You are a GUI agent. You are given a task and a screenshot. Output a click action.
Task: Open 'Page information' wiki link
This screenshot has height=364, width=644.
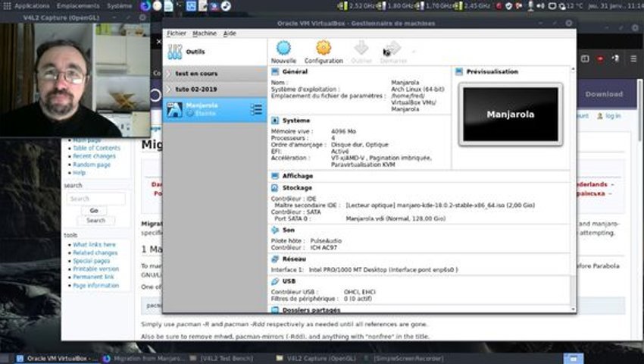(95, 285)
